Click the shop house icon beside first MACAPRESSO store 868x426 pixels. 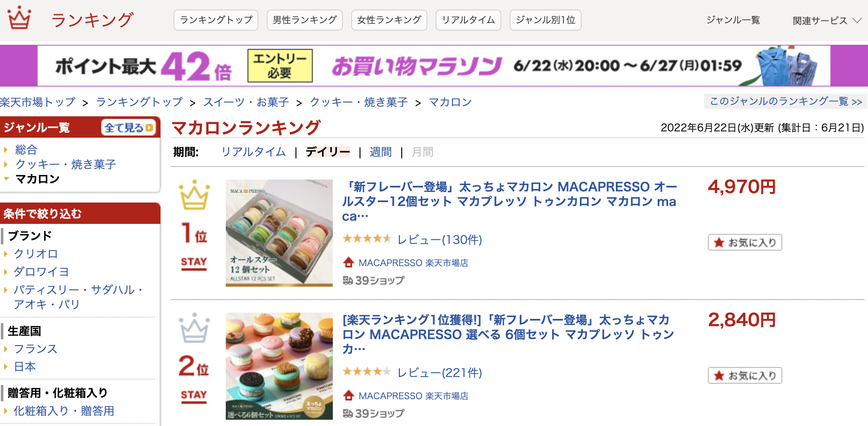[348, 262]
